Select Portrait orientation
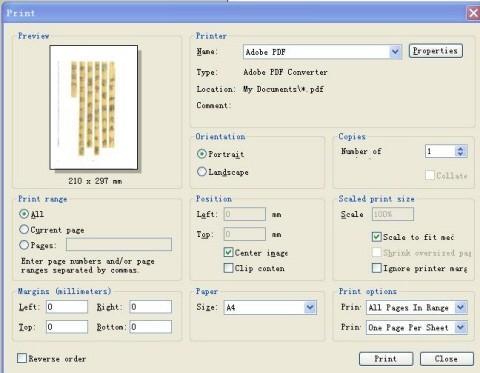This screenshot has height=373, width=480. (x=202, y=154)
